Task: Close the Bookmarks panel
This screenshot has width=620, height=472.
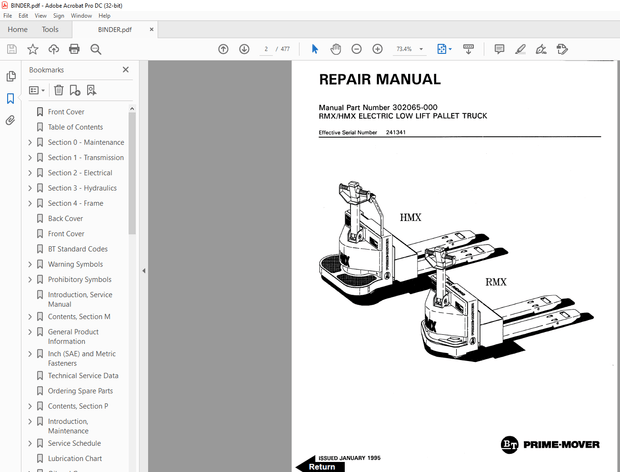Action: click(x=126, y=70)
